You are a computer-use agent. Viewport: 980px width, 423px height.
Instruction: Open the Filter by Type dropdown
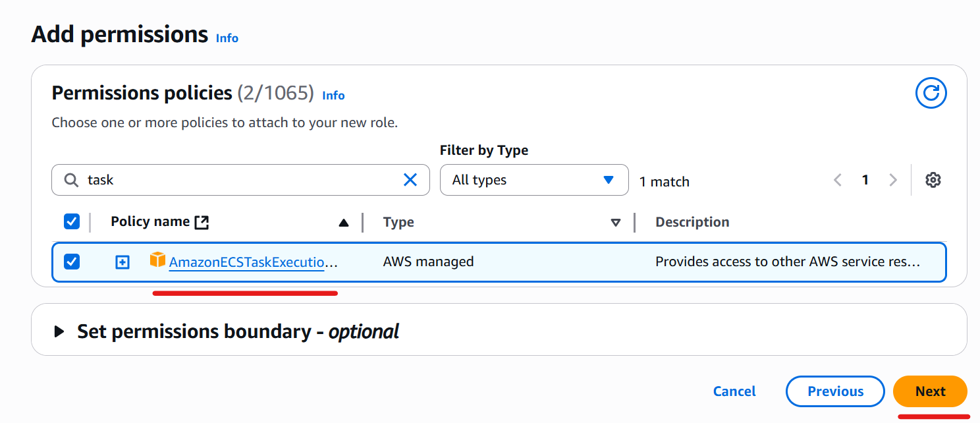click(534, 180)
